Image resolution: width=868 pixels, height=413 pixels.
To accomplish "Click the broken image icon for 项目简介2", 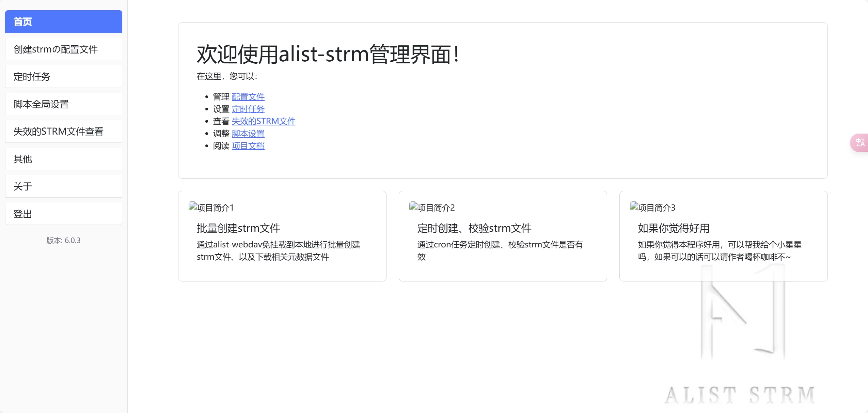I will (413, 206).
